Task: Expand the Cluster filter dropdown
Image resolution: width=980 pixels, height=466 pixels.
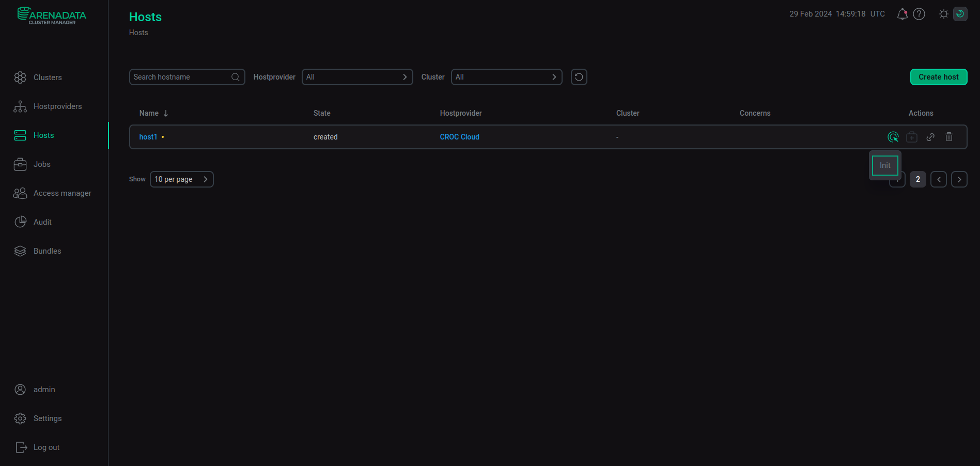Action: pyautogui.click(x=507, y=77)
